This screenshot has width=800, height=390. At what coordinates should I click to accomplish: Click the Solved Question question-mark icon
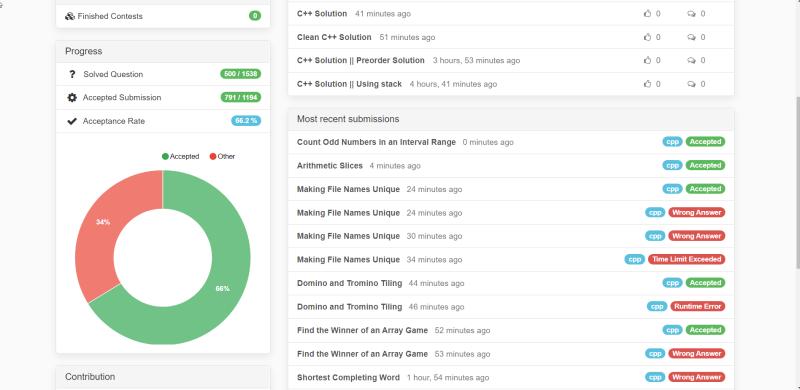tap(72, 74)
